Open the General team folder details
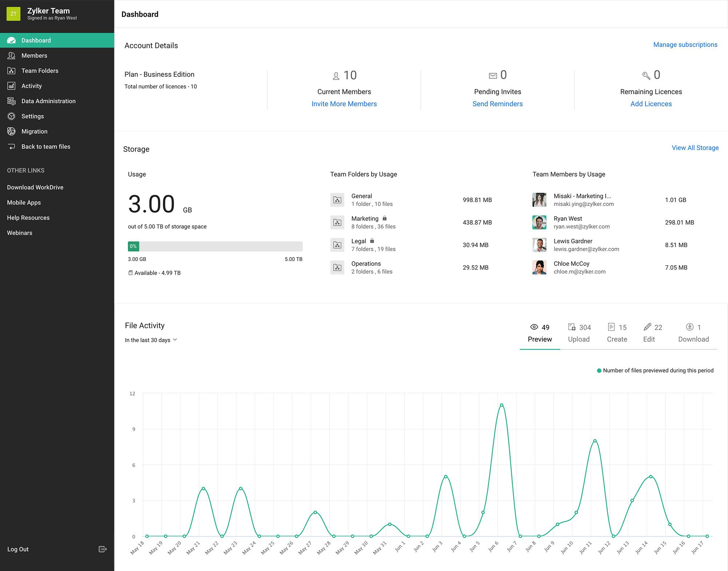 coord(362,199)
